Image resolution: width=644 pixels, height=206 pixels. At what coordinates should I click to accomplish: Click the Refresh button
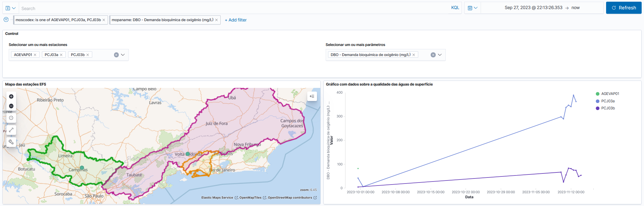point(624,8)
